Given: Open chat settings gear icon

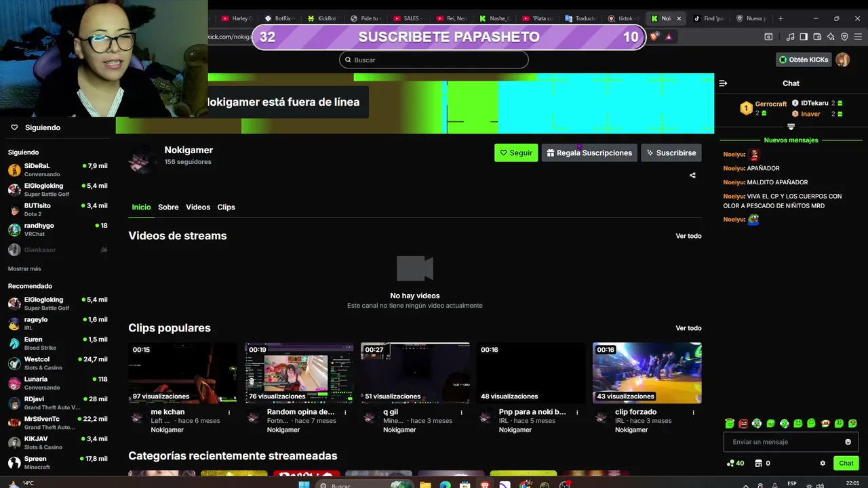Looking at the screenshot, I should tap(823, 464).
